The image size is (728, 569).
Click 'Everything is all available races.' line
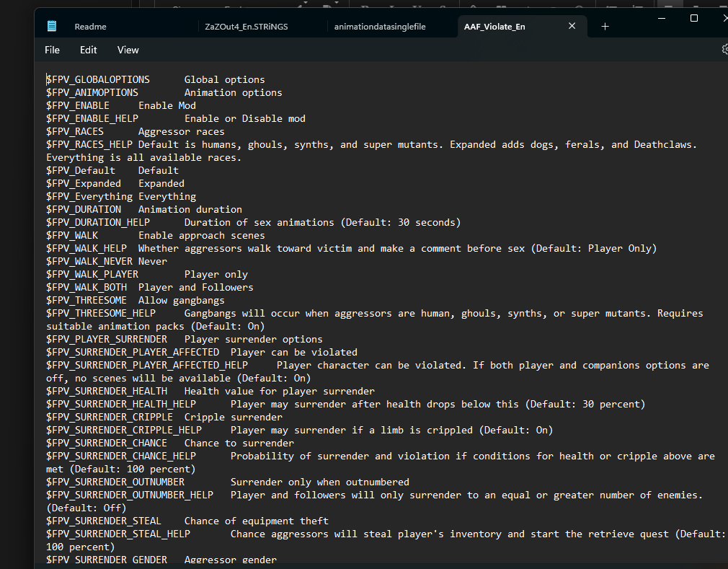click(x=144, y=157)
